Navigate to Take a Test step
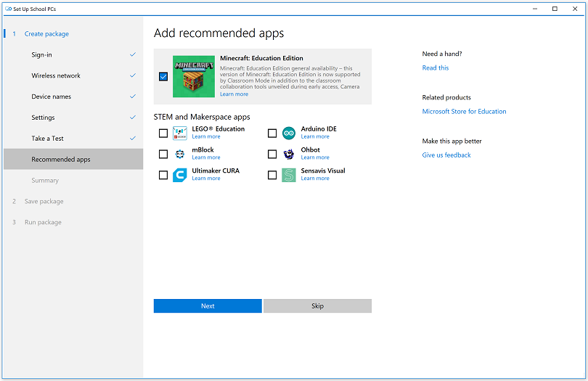The width and height of the screenshot is (588, 381). (x=47, y=139)
